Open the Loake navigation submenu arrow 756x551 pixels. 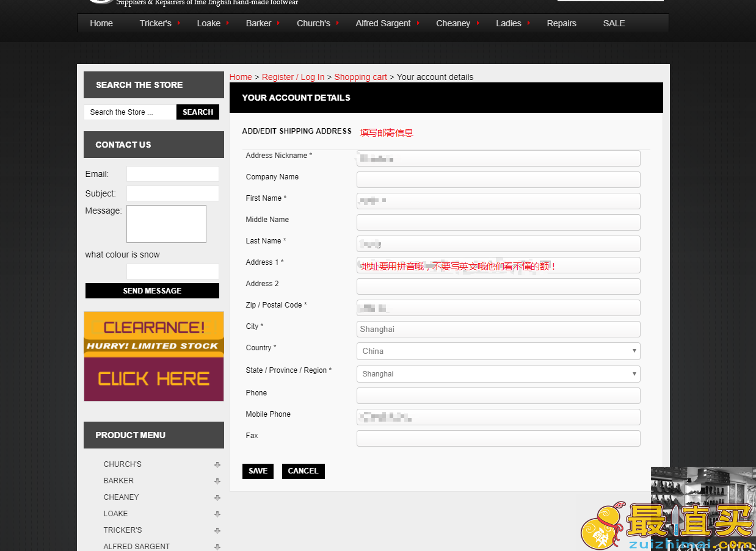click(227, 23)
